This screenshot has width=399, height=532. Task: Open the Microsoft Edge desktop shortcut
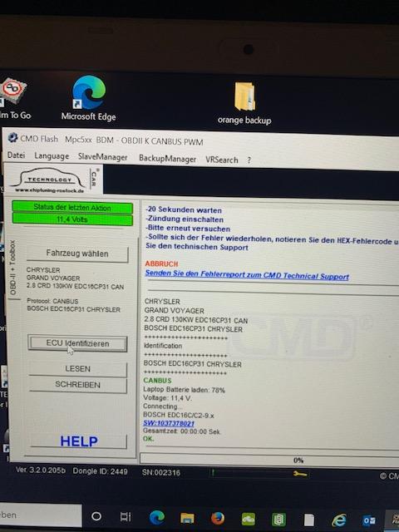(89, 98)
